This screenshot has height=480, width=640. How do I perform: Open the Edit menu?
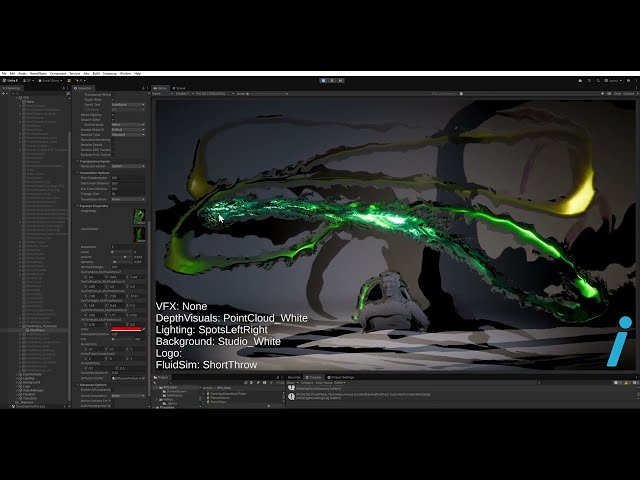pyautogui.click(x=13, y=73)
